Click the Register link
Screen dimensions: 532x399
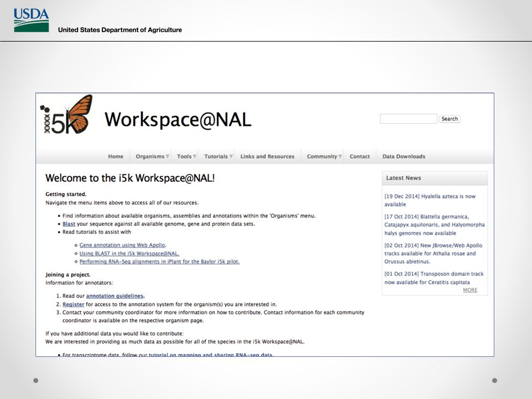(73, 304)
